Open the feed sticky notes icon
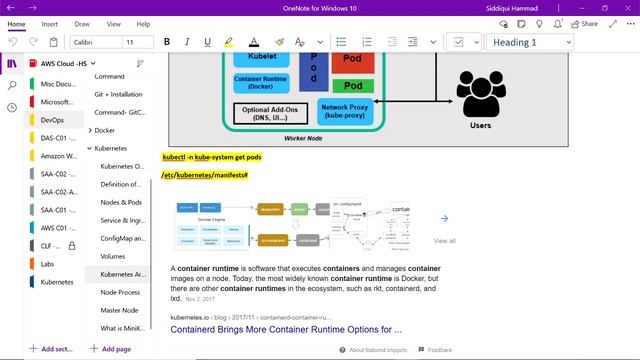 pyautogui.click(x=521, y=24)
